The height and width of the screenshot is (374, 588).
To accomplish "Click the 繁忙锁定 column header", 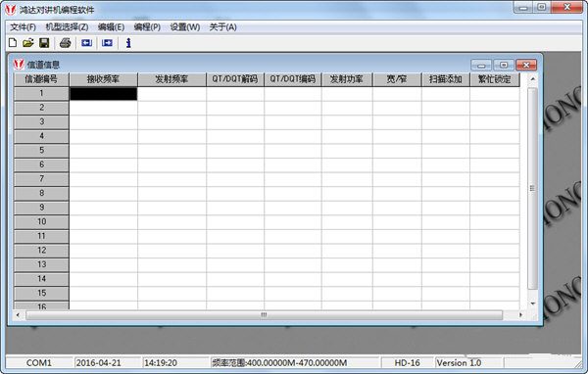I will (x=495, y=79).
